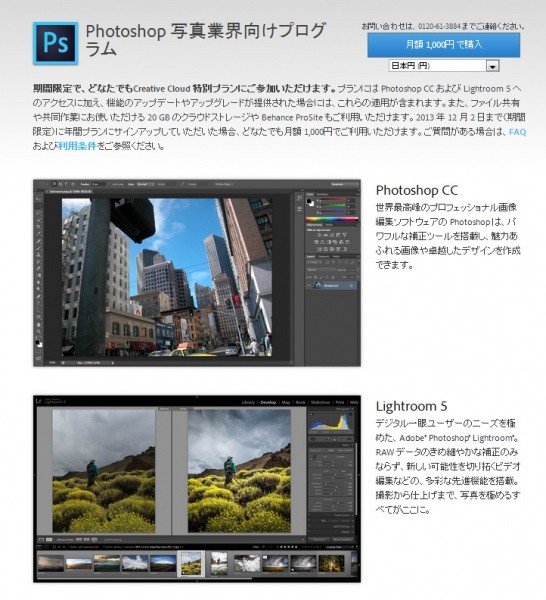Screen dimensions: 546x600
Task: Select highlighted yellow bushes filmstrip thumbnail
Action: (x=191, y=563)
